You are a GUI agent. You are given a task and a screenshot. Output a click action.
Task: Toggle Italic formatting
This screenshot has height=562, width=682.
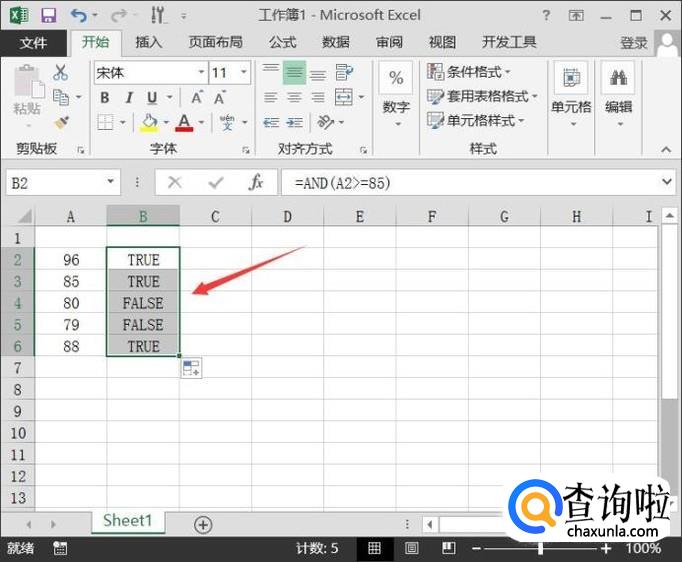point(129,97)
